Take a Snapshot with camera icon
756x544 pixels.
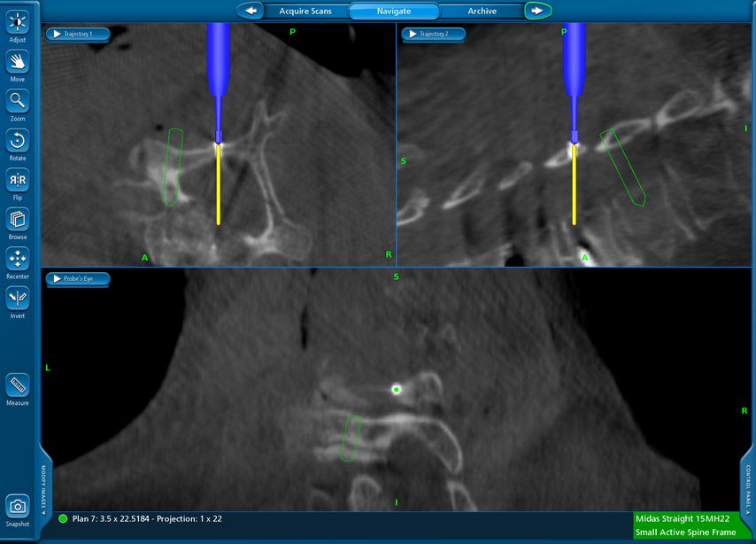(18, 506)
